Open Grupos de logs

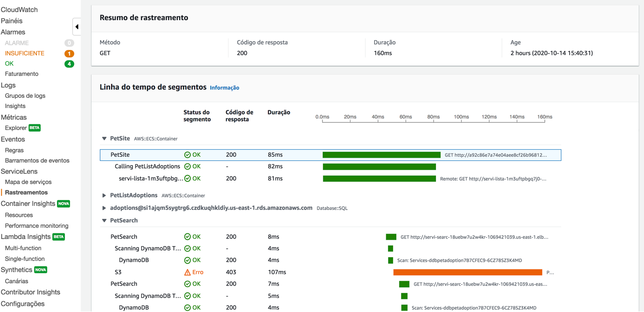tap(25, 95)
